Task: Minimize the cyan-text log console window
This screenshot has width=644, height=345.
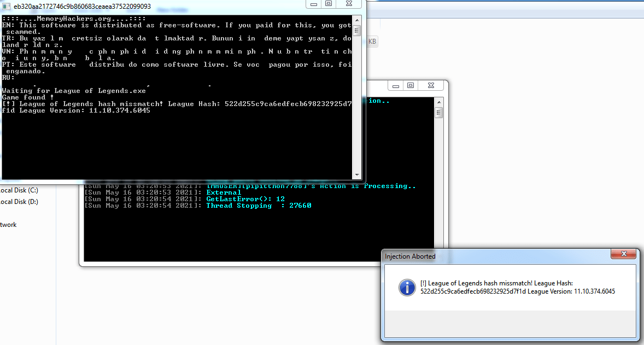Action: point(396,86)
